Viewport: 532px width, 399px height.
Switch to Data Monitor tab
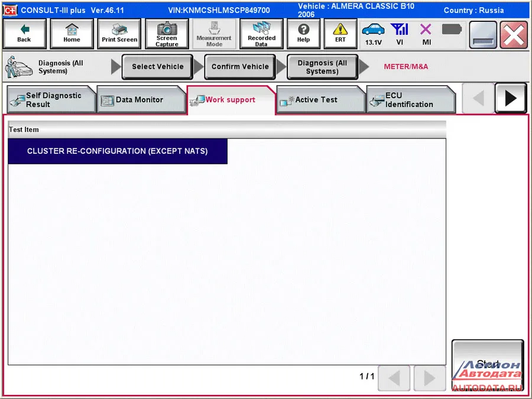[x=141, y=100]
